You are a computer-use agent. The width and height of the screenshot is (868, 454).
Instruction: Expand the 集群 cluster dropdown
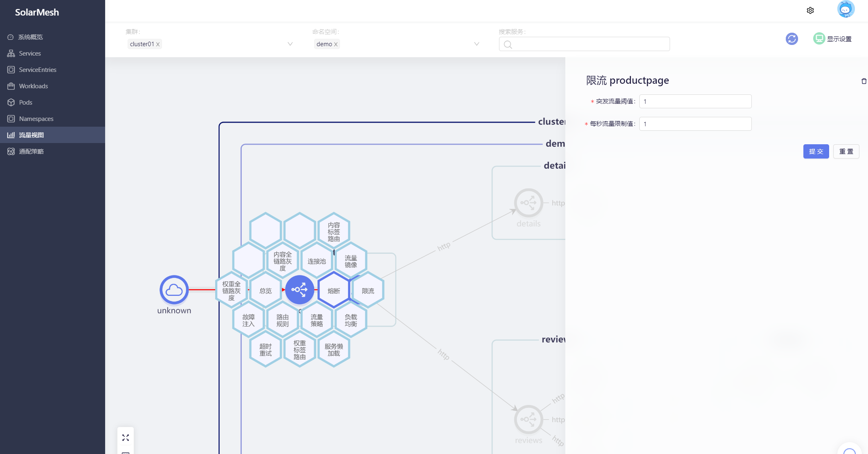[x=290, y=44]
